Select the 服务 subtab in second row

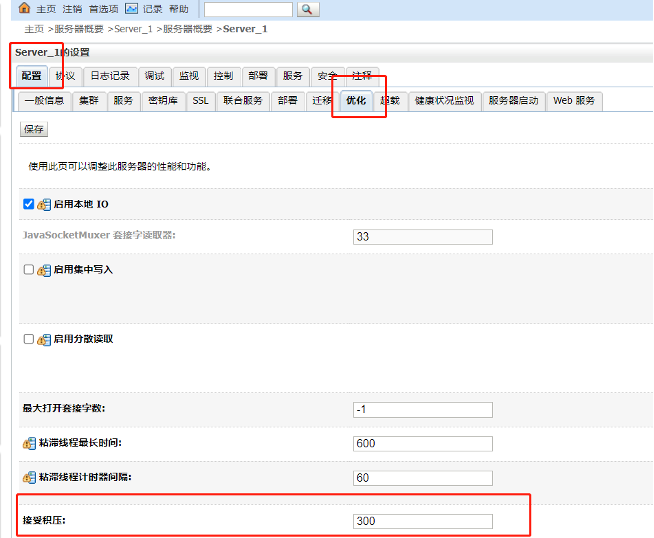coord(123,101)
